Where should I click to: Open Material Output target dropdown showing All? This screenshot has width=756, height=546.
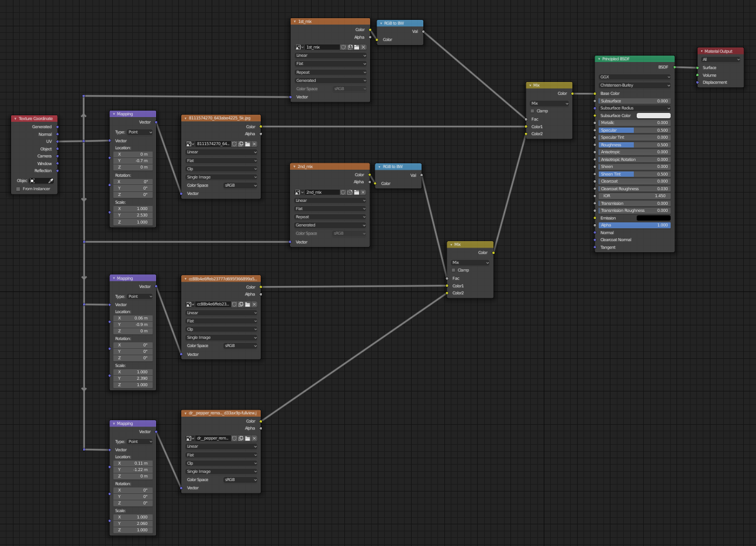[721, 60]
